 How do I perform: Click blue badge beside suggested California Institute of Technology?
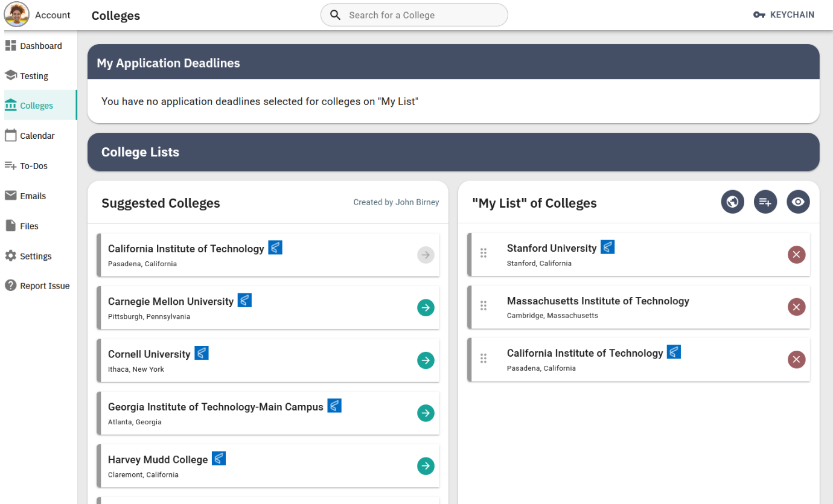tap(275, 247)
